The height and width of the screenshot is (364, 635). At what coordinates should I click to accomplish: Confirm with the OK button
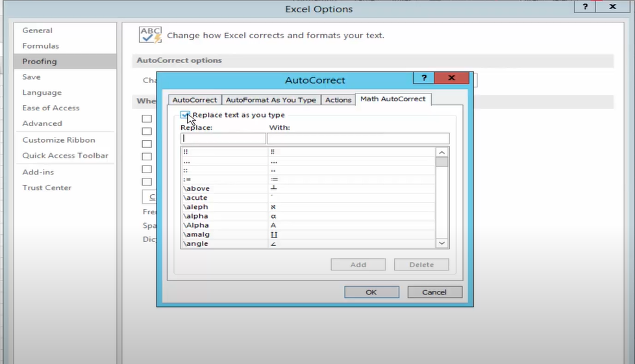(371, 292)
